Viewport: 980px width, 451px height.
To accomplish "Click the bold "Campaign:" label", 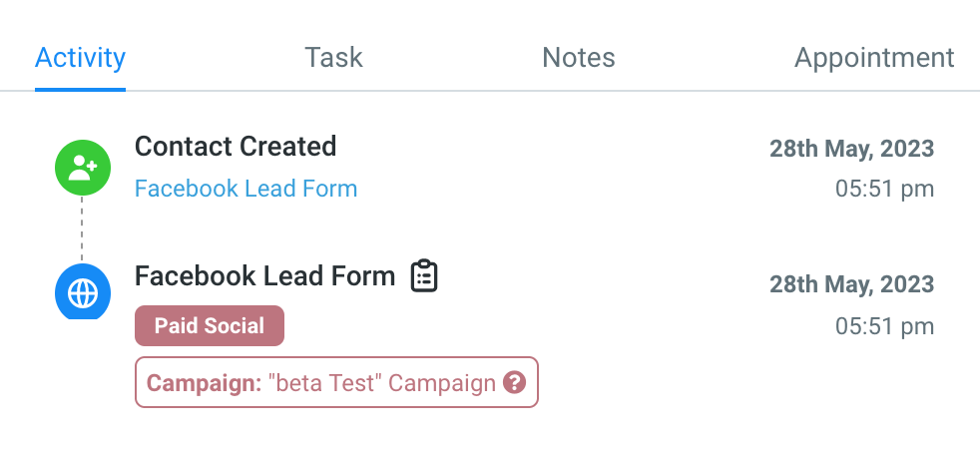I will click(205, 383).
